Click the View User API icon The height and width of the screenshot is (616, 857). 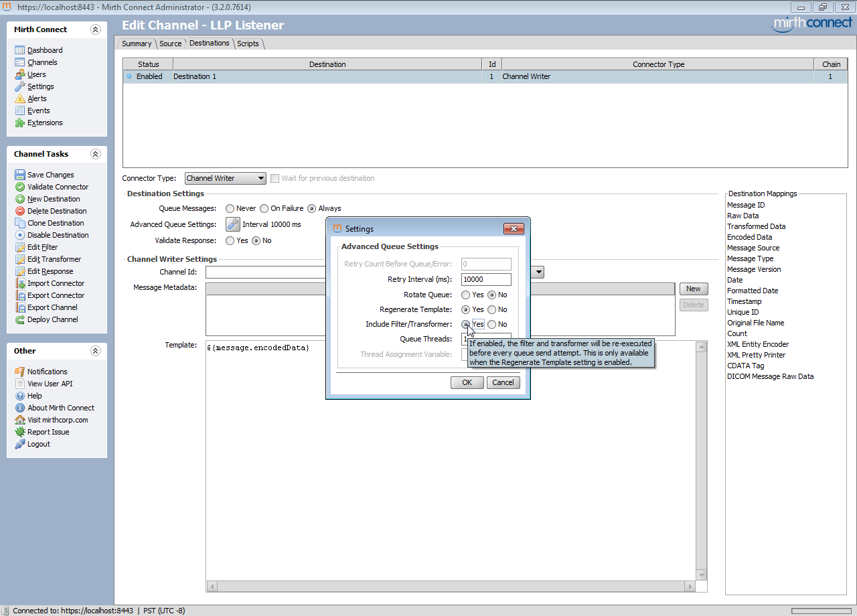20,384
